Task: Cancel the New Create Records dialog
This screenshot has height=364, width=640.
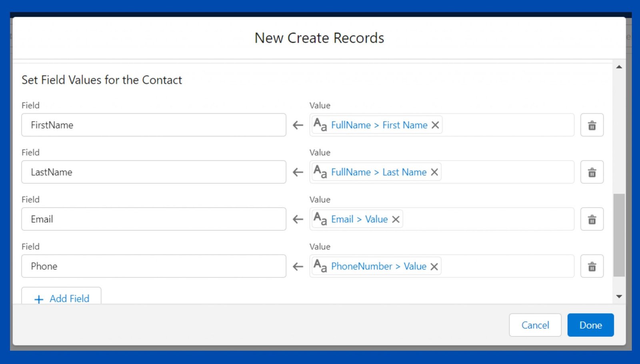Action: point(535,325)
